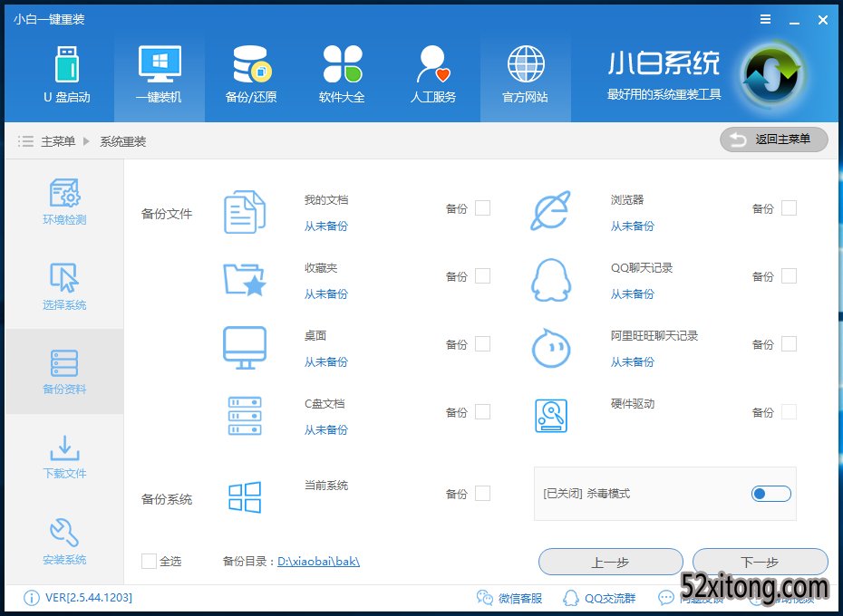Open 微信客服 support link
The image size is (843, 616).
(x=509, y=598)
